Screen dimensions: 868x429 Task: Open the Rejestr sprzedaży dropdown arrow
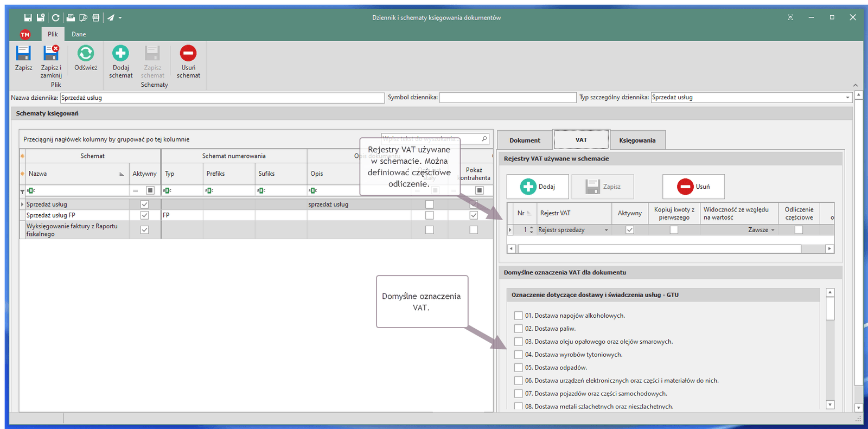pyautogui.click(x=606, y=230)
